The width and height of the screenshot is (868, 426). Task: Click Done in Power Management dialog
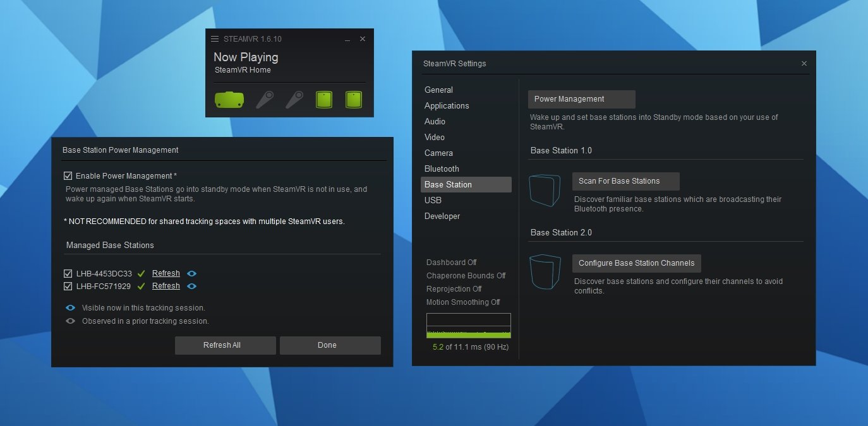pyautogui.click(x=330, y=345)
